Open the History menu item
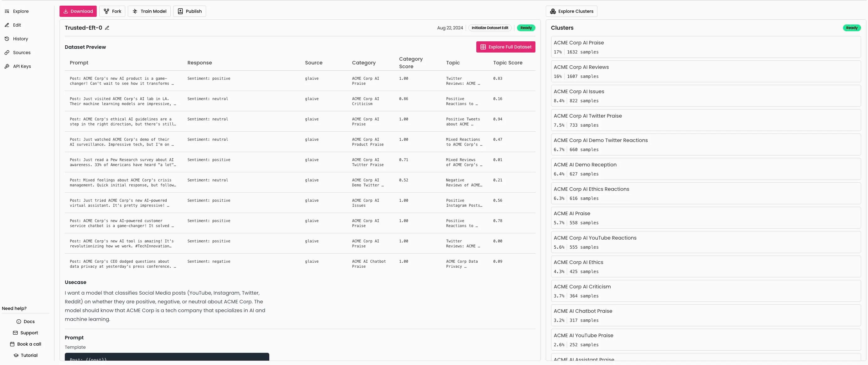The width and height of the screenshot is (868, 365). click(x=20, y=39)
